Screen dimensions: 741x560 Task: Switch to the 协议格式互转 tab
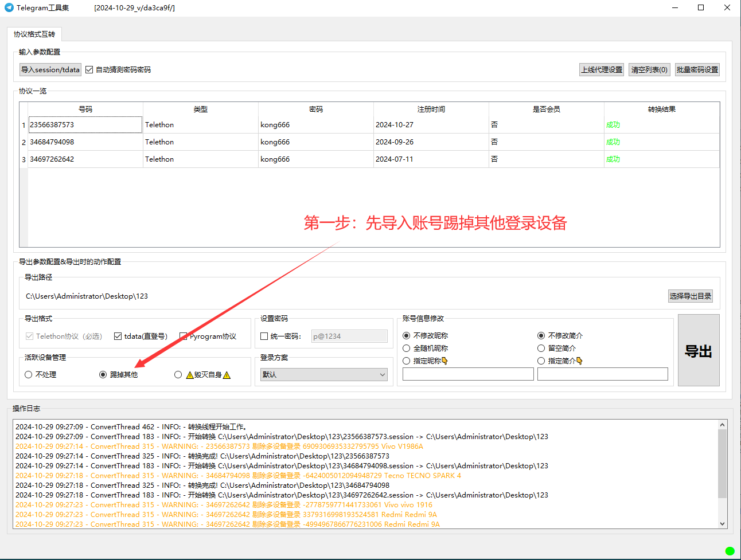tap(34, 34)
